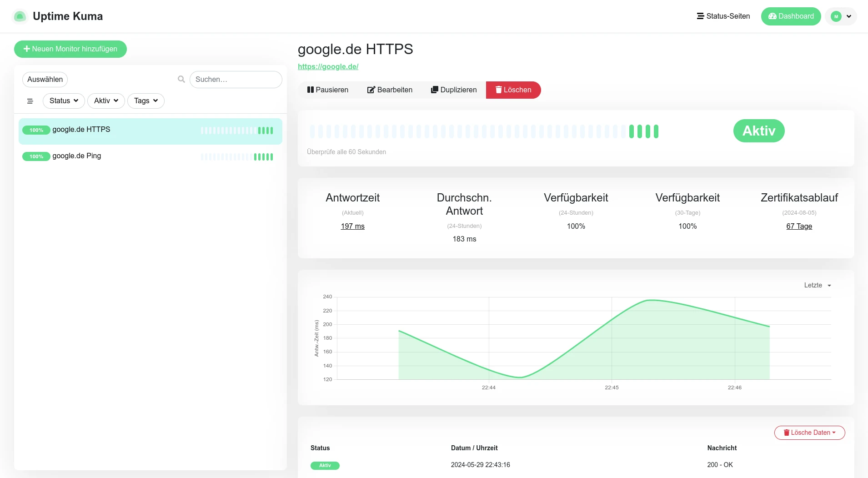Click the response time chart line

(583, 339)
